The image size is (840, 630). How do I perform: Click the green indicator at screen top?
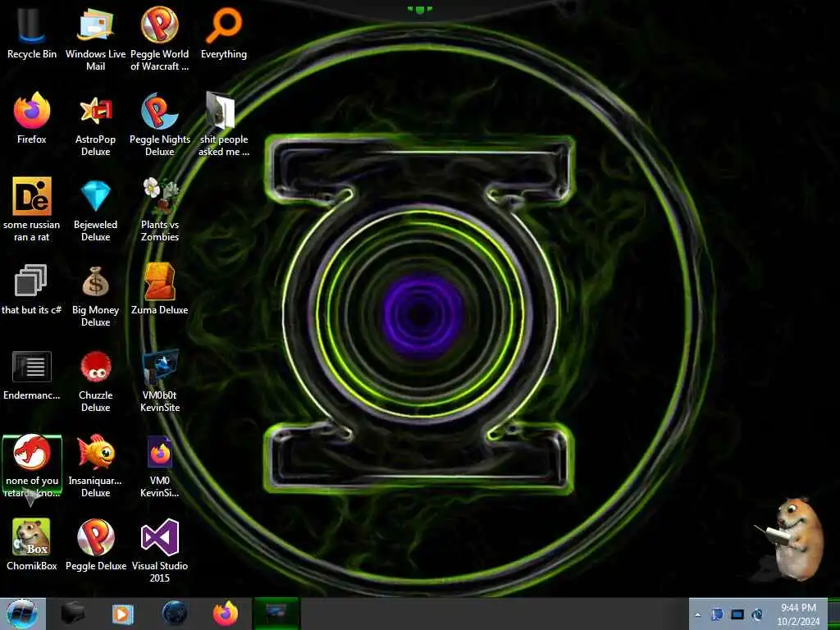coord(419,9)
